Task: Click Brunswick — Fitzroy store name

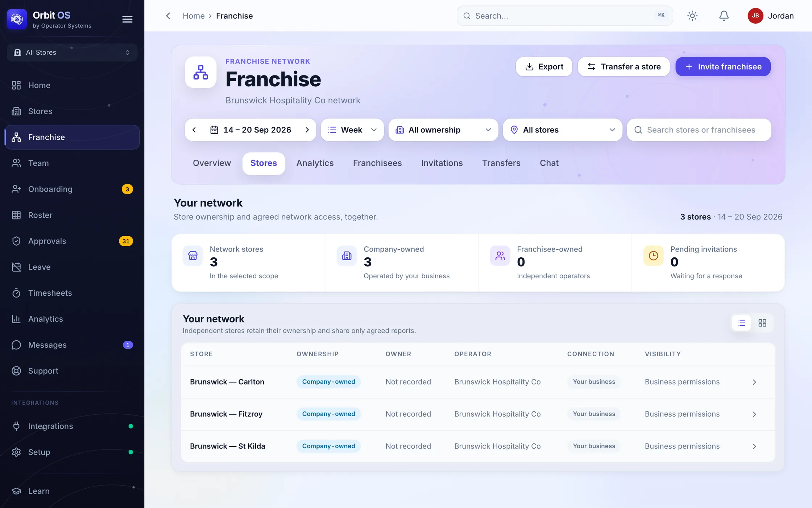Action: tap(226, 414)
